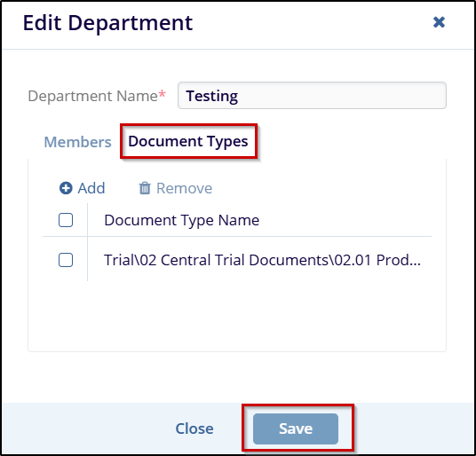
Task: Tick the select-all checkbox in the header
Action: [66, 220]
